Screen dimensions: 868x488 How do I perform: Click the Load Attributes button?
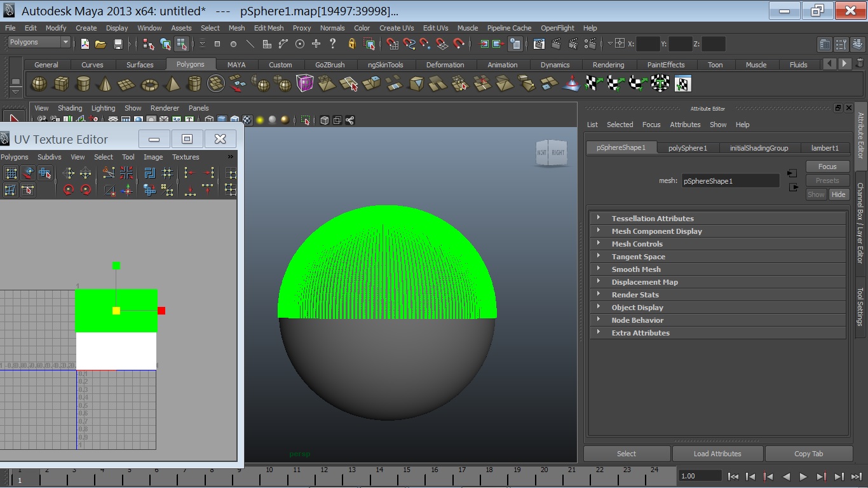(x=717, y=454)
